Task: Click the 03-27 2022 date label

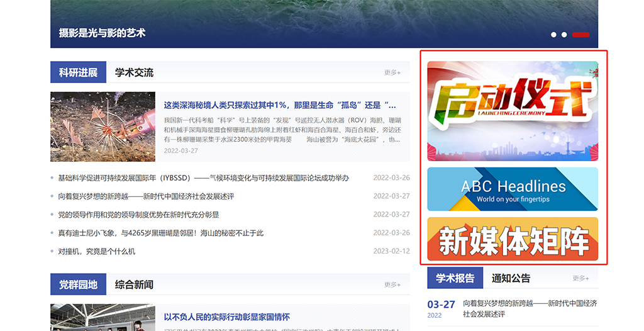Action: [441, 309]
